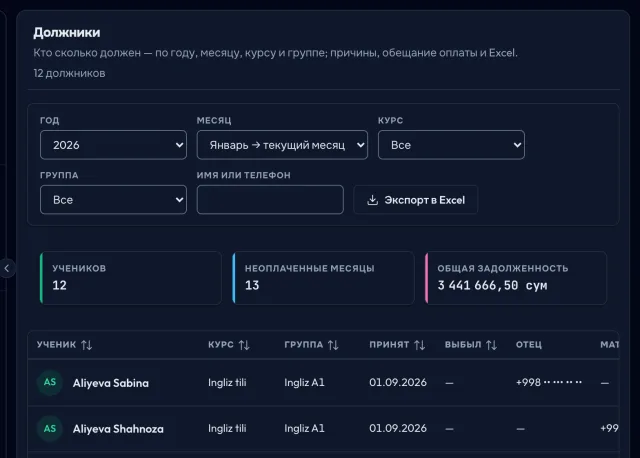Sort table by Курс column arrows
Image resolution: width=640 pixels, height=458 pixels.
[x=244, y=345]
